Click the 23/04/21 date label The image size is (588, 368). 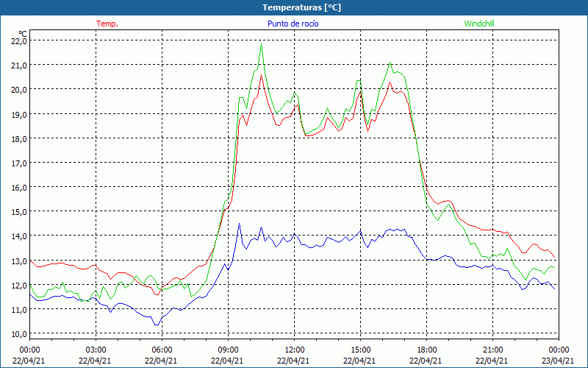tap(558, 361)
